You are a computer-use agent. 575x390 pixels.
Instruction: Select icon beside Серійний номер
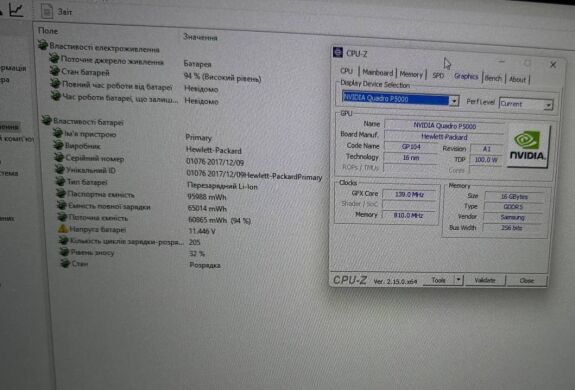[59, 157]
